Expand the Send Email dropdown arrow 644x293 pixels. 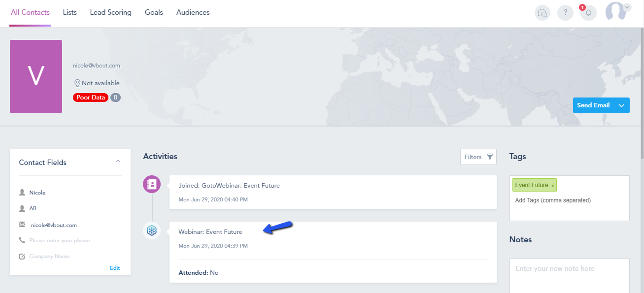pyautogui.click(x=622, y=105)
